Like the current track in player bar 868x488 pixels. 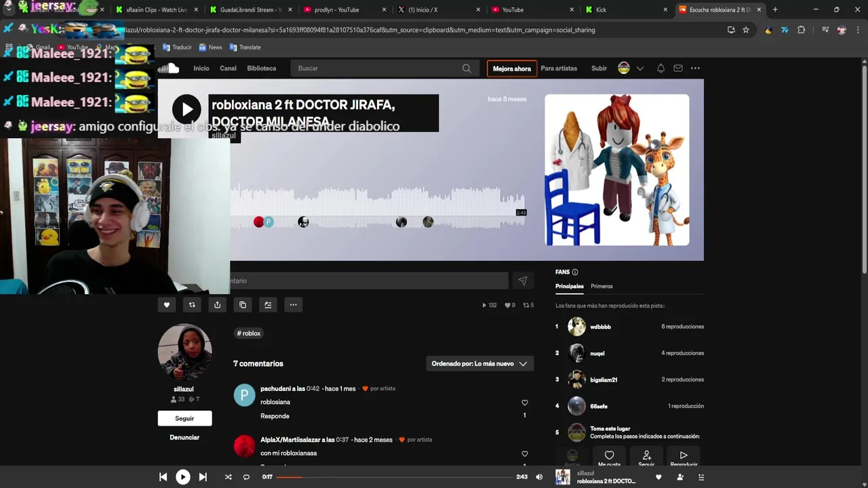pos(658,477)
